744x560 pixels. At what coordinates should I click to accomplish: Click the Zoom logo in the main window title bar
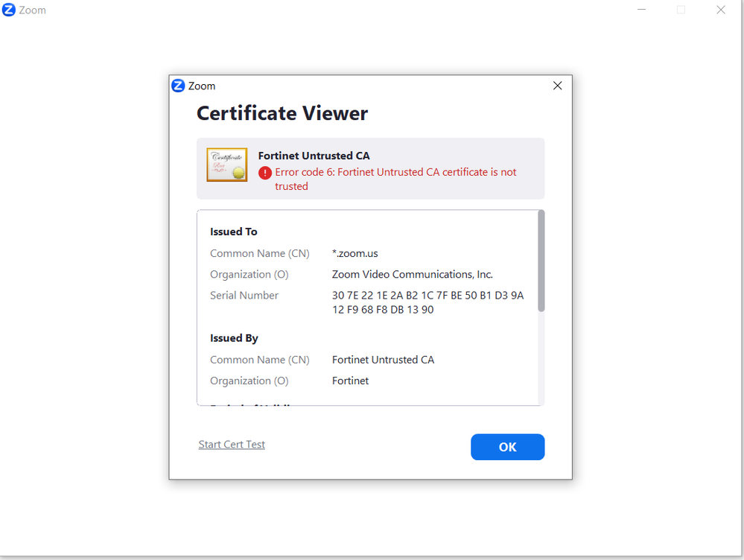point(8,10)
